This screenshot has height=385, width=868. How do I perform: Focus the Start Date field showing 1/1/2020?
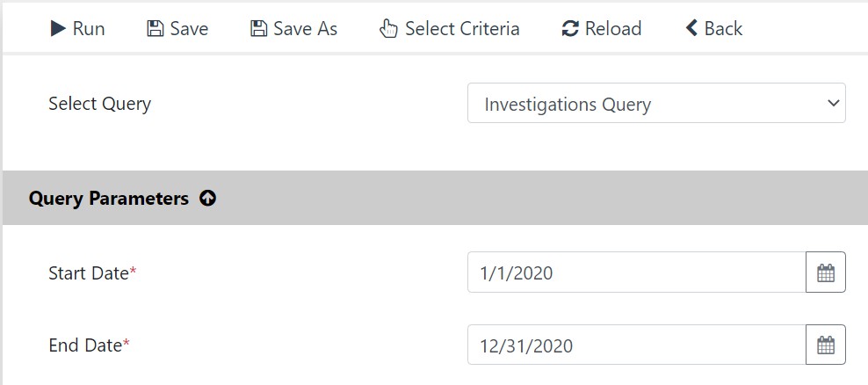(637, 272)
